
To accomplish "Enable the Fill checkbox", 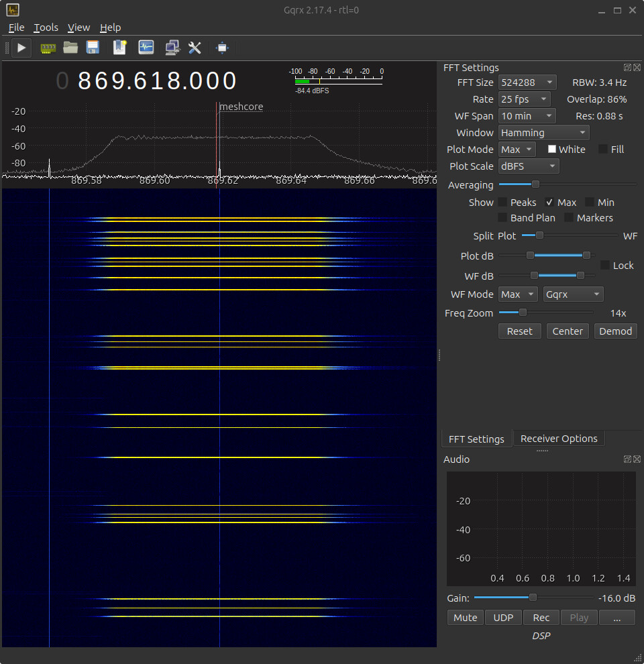I will point(603,150).
